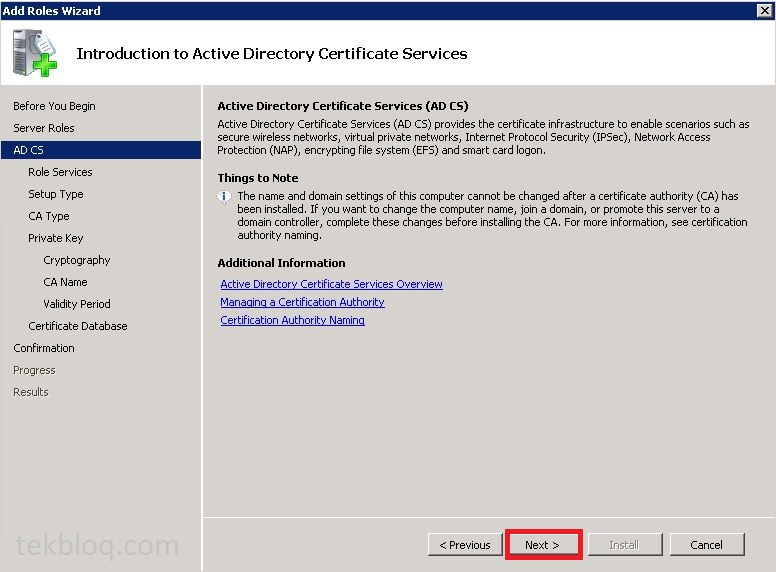Image resolution: width=776 pixels, height=572 pixels.
Task: Open the Managing a Certification Authority link
Action: [x=302, y=302]
